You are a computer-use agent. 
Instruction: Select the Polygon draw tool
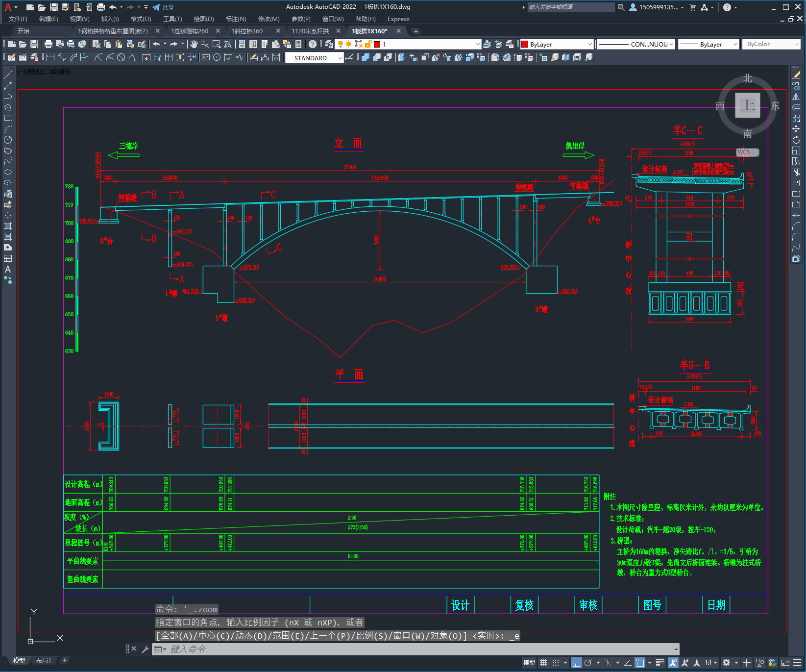[8, 107]
